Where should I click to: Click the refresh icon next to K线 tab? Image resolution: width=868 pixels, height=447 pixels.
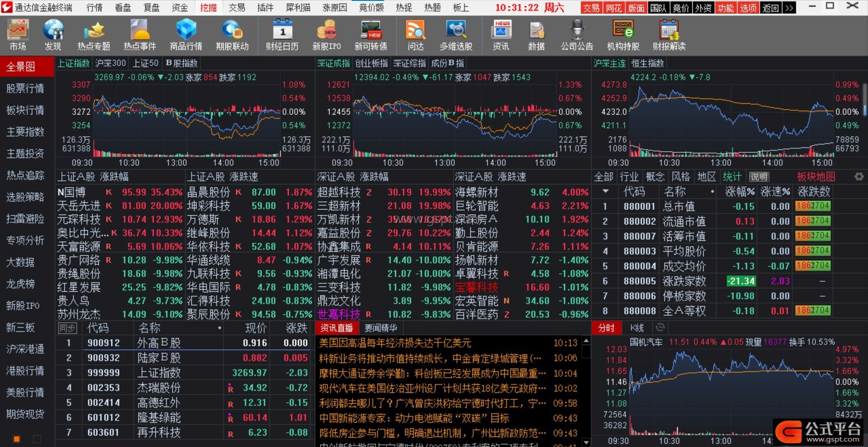660,327
